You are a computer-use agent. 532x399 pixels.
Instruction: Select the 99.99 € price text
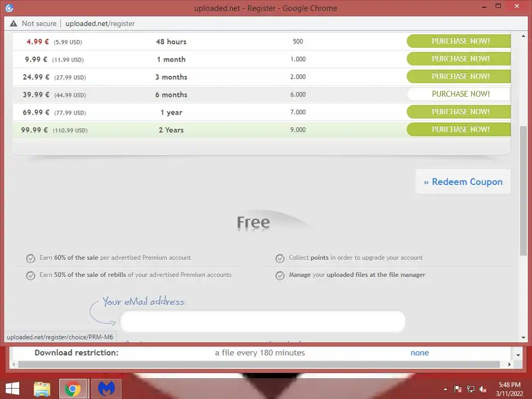34,130
